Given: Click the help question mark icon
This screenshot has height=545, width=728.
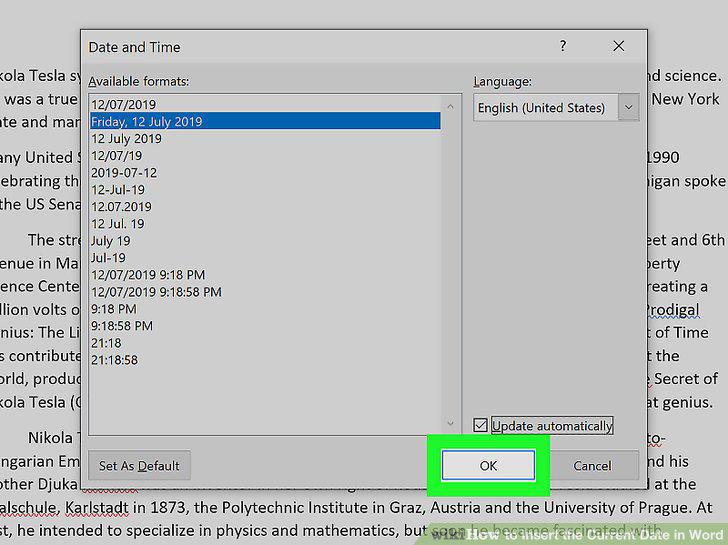Looking at the screenshot, I should pyautogui.click(x=563, y=46).
